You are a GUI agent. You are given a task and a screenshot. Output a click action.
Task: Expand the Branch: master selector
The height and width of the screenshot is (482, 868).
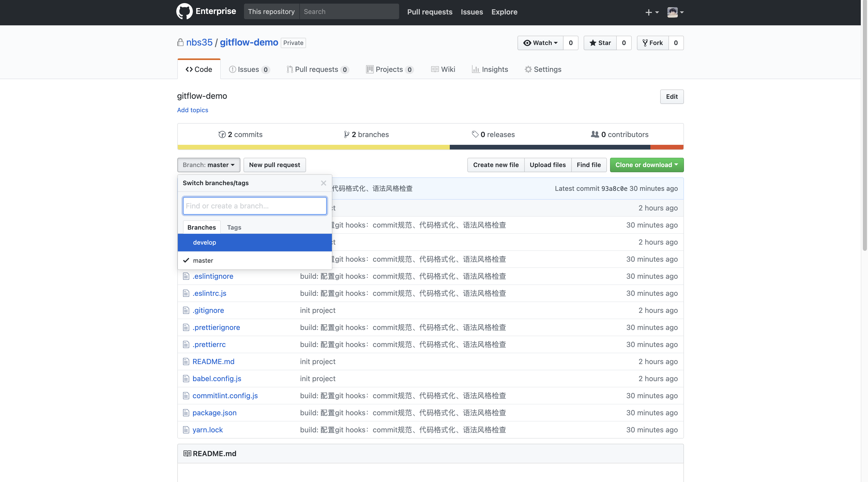[209, 165]
